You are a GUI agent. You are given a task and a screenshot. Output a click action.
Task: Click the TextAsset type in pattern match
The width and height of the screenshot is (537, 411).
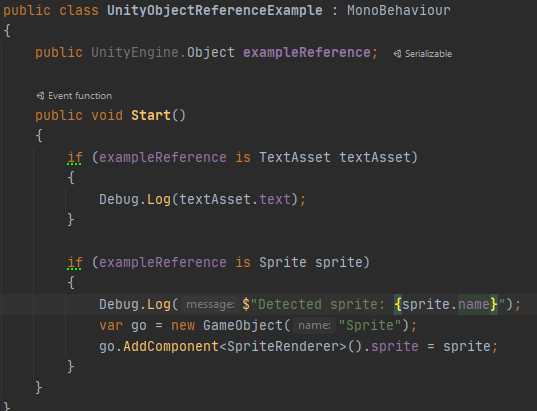[x=295, y=157]
